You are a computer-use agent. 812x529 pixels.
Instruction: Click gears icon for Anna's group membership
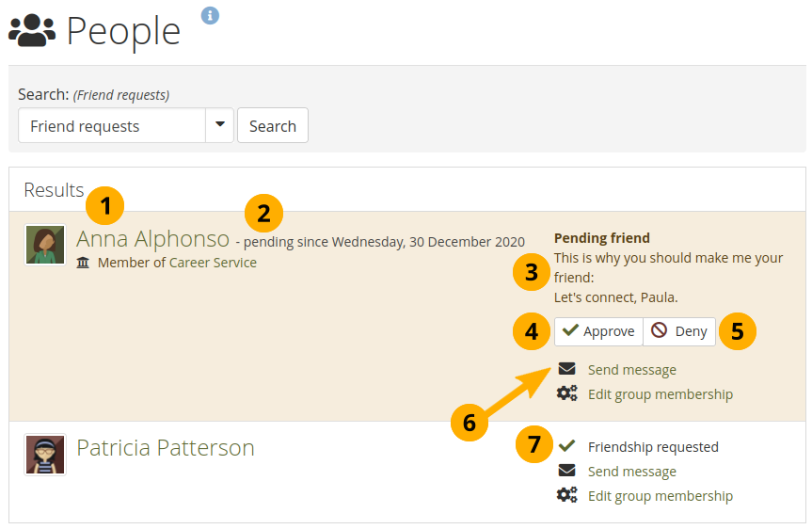pos(566,394)
